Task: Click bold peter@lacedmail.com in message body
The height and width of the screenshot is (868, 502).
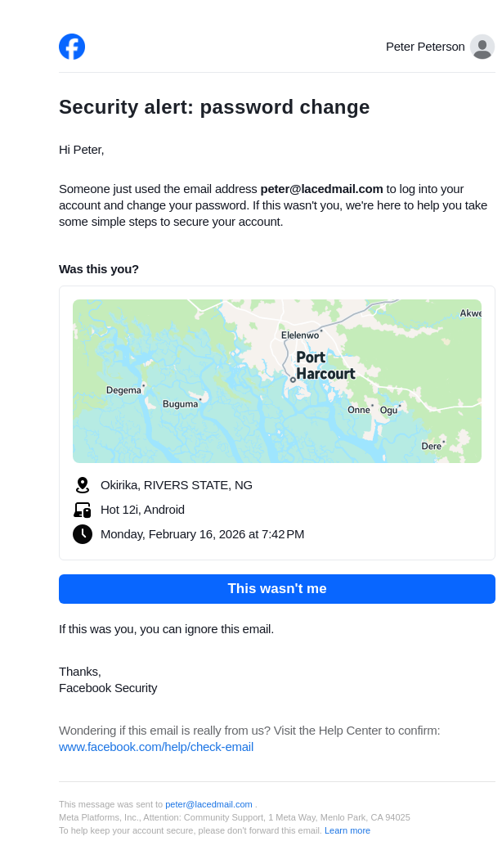Action: click(321, 189)
